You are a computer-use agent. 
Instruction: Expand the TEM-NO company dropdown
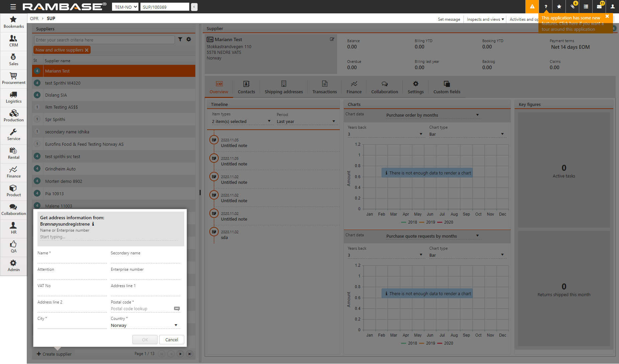click(x=125, y=7)
